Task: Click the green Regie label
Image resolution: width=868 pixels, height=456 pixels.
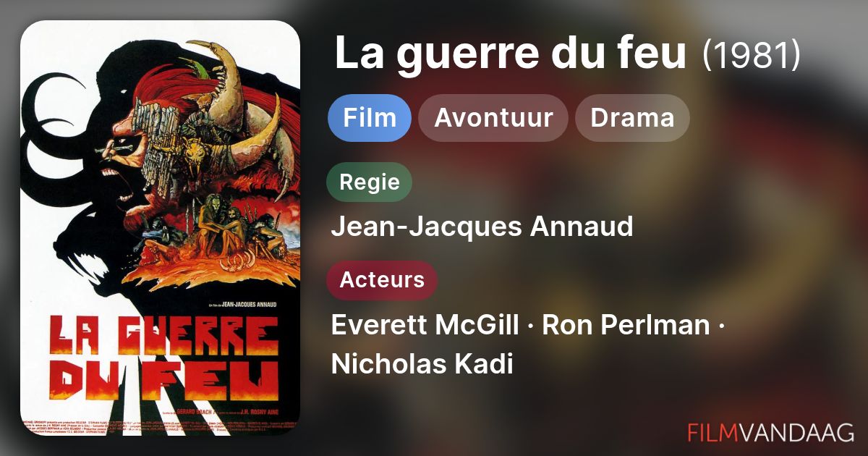Action: [370, 182]
